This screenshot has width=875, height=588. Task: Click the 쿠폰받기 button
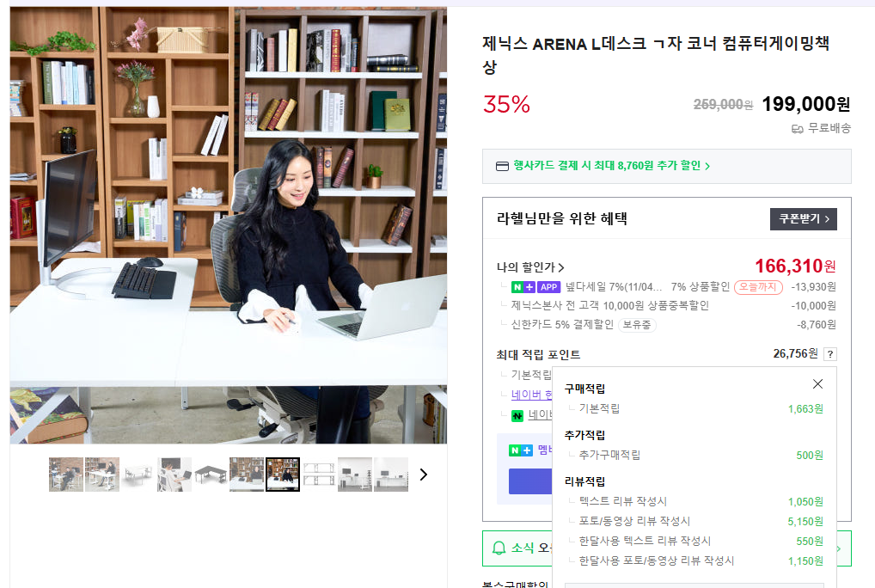pos(803,218)
